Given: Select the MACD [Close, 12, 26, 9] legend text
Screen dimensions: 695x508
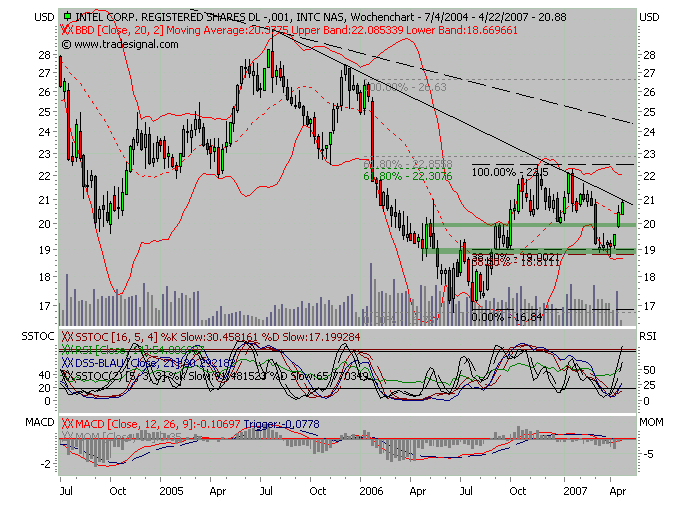Looking at the screenshot, I should pos(158,424).
